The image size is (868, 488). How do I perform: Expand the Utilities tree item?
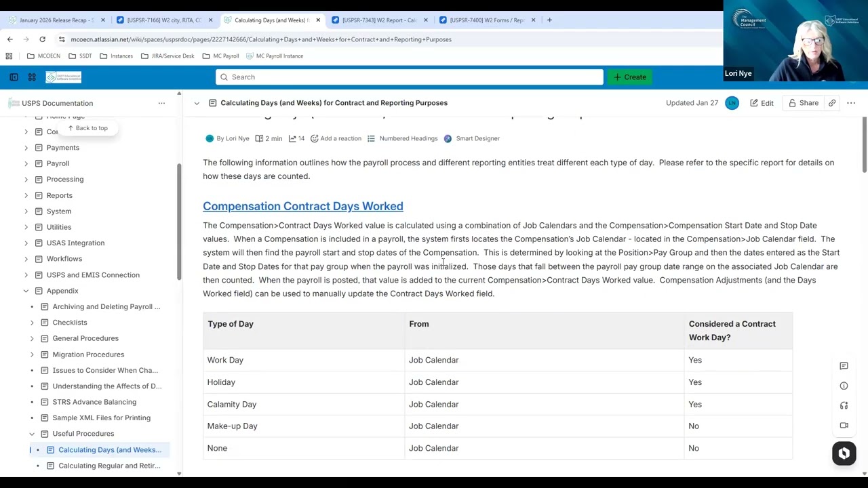(x=26, y=227)
